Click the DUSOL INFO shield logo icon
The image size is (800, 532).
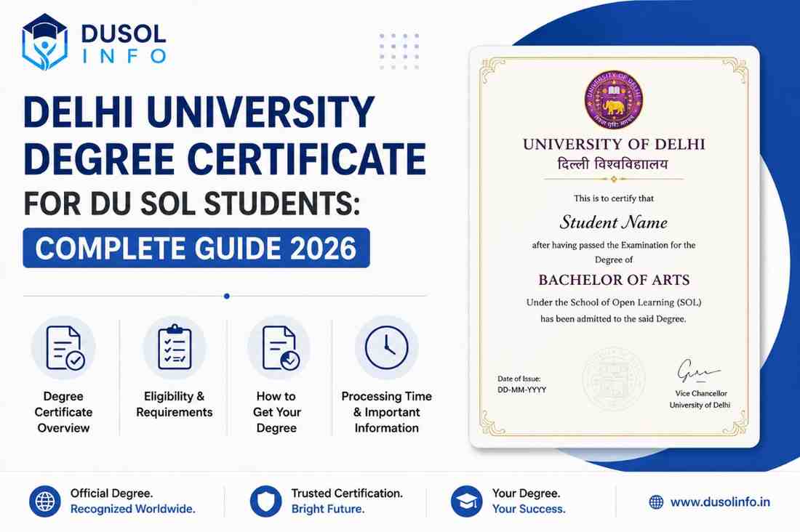click(x=45, y=42)
